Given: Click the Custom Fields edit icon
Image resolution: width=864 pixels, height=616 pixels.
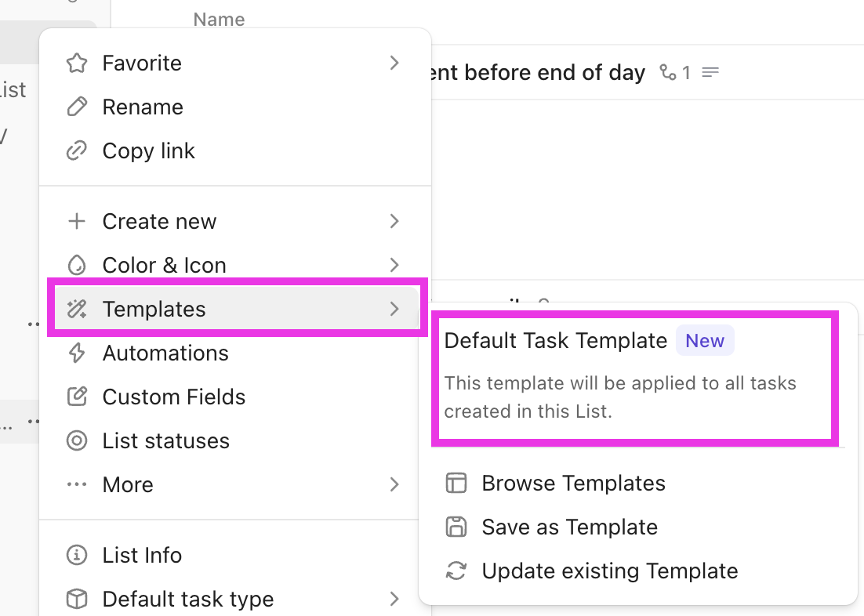Looking at the screenshot, I should (77, 397).
